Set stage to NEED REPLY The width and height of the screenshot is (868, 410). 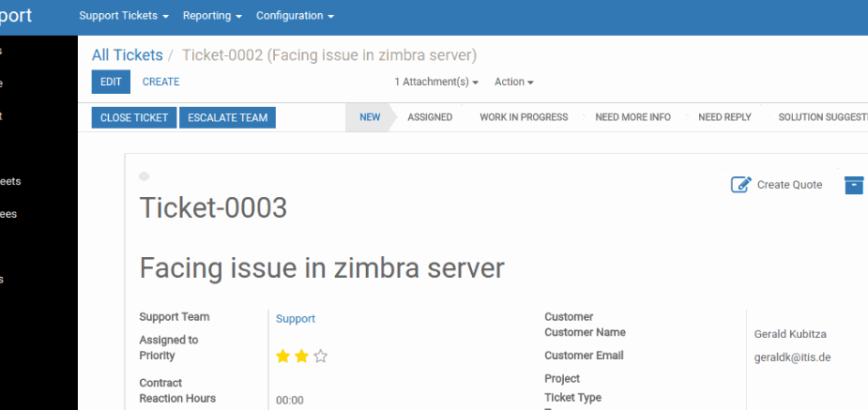click(x=724, y=117)
